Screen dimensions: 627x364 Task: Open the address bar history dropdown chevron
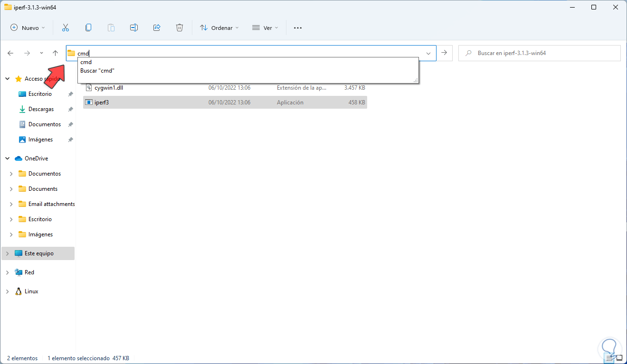(x=428, y=53)
